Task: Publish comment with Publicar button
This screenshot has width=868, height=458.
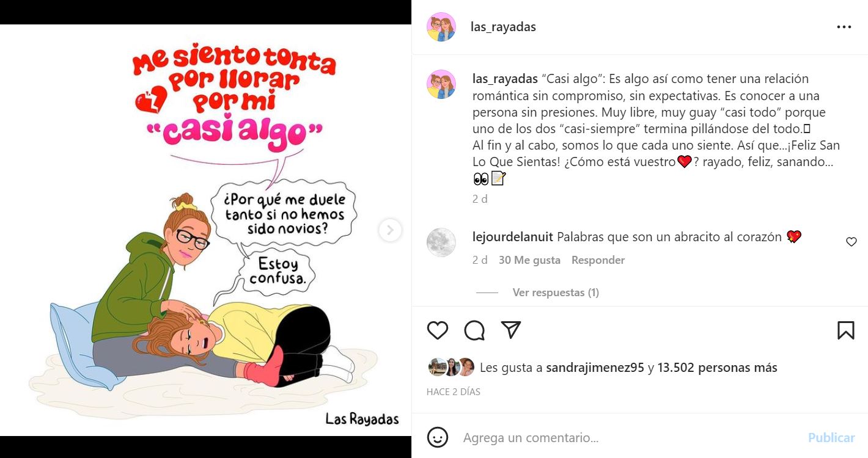Action: click(831, 438)
